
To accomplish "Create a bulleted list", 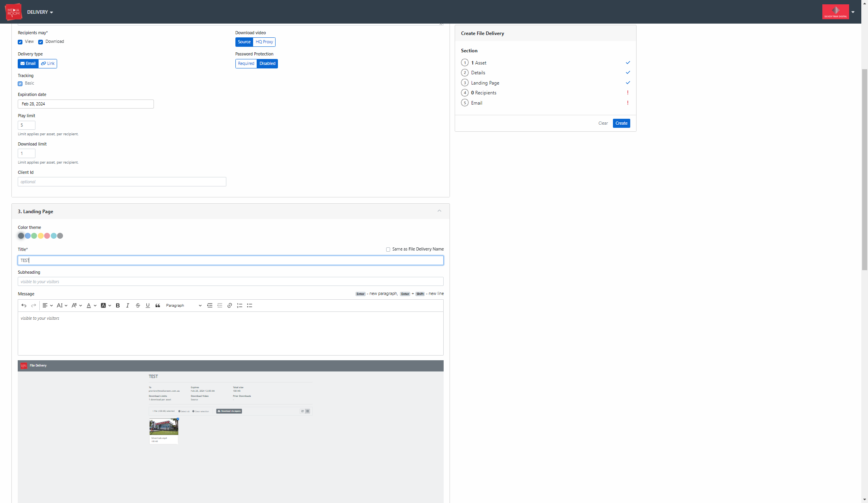I will (x=250, y=306).
